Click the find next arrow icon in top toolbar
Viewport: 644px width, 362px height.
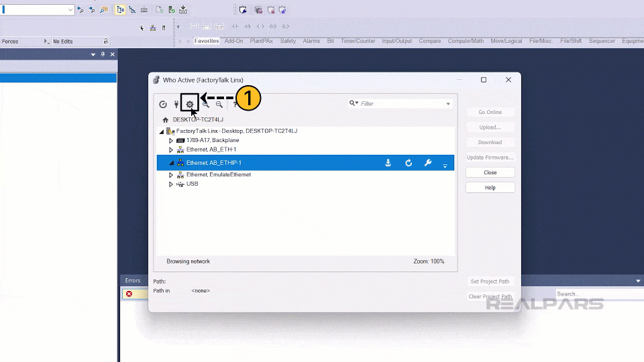pos(92,10)
